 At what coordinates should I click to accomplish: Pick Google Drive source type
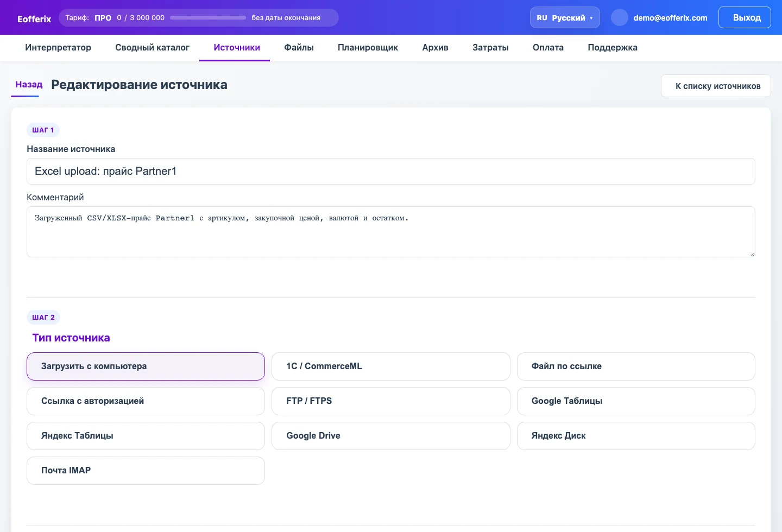pyautogui.click(x=391, y=436)
